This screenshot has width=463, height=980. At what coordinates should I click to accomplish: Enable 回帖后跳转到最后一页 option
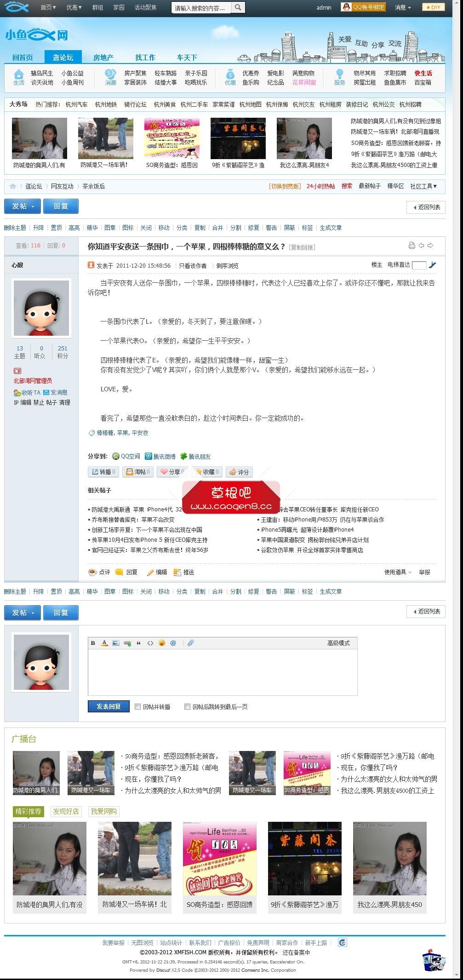coord(187,706)
